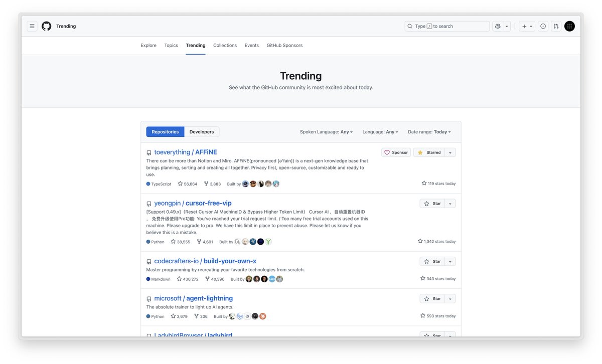Click build-your-own-x stars 430,272
602x364 pixels.
(x=188, y=279)
